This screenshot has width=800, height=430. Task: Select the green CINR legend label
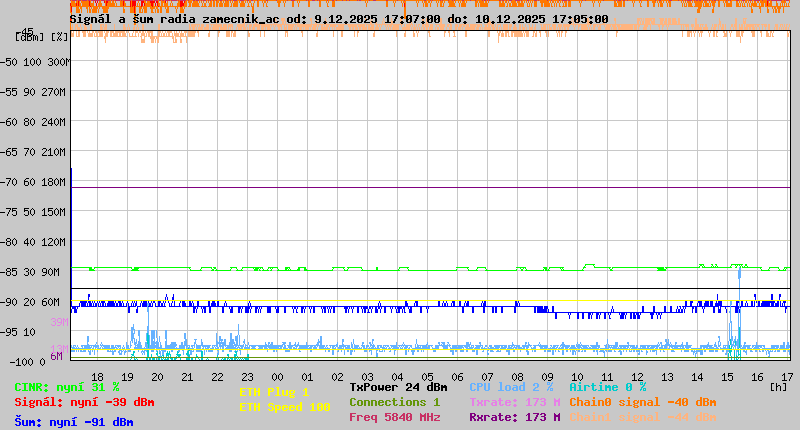coord(67,387)
